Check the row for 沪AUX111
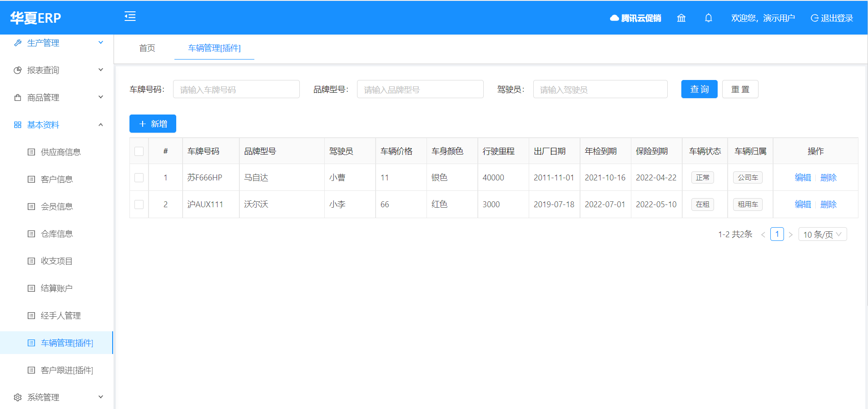Screen dimensions: 868x409 tap(139, 204)
